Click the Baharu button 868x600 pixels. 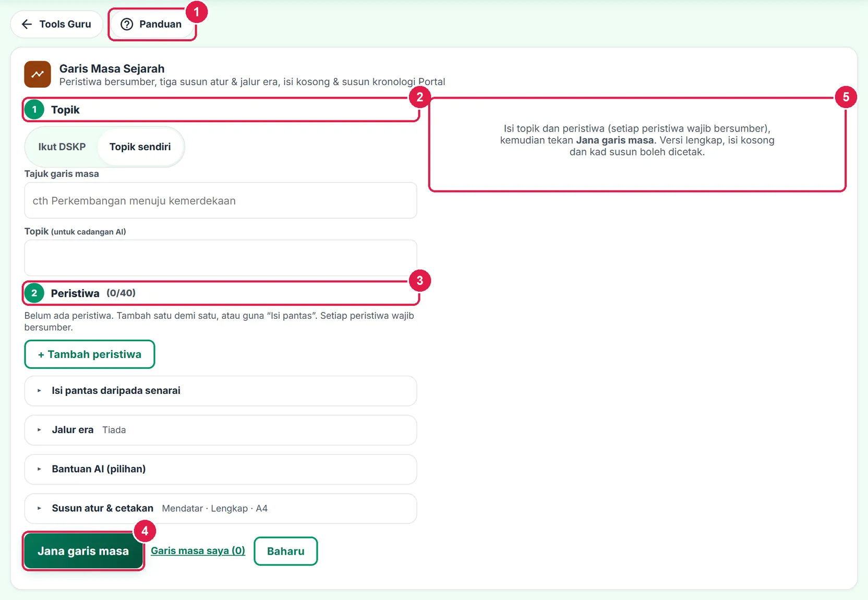pos(286,551)
